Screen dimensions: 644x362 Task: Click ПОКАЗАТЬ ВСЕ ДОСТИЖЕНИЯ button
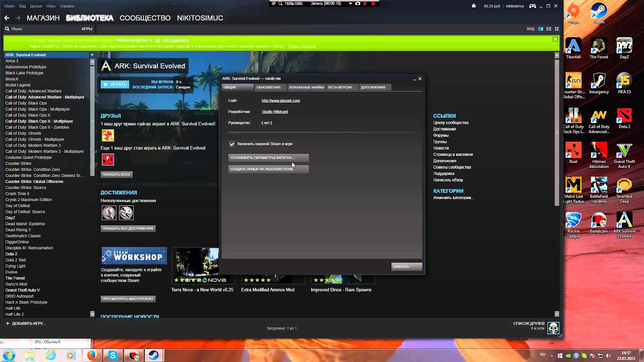128,228
